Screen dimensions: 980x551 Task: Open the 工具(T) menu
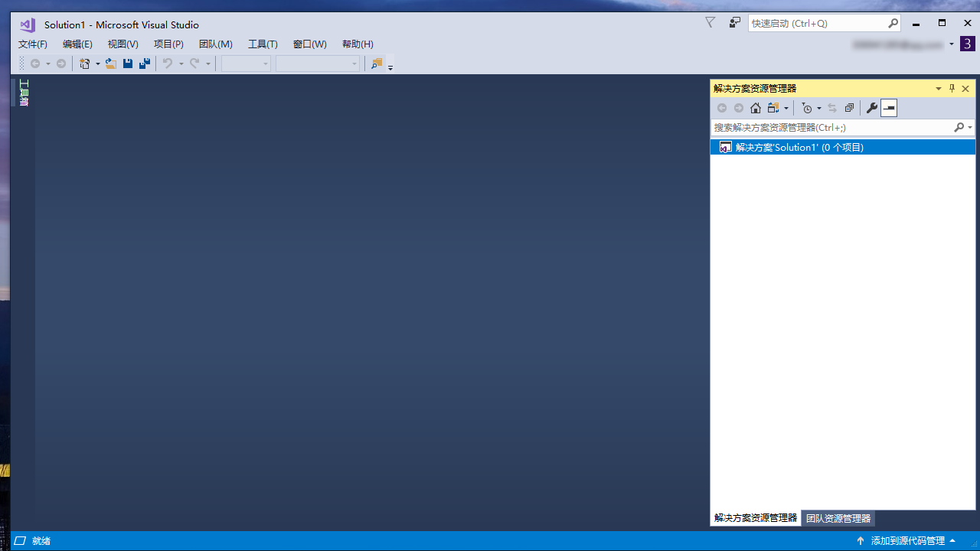(x=263, y=44)
